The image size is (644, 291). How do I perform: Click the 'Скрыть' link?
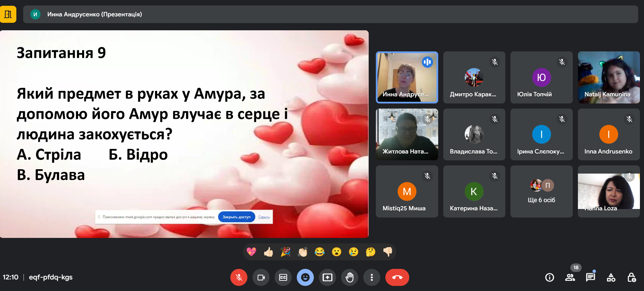tap(264, 217)
